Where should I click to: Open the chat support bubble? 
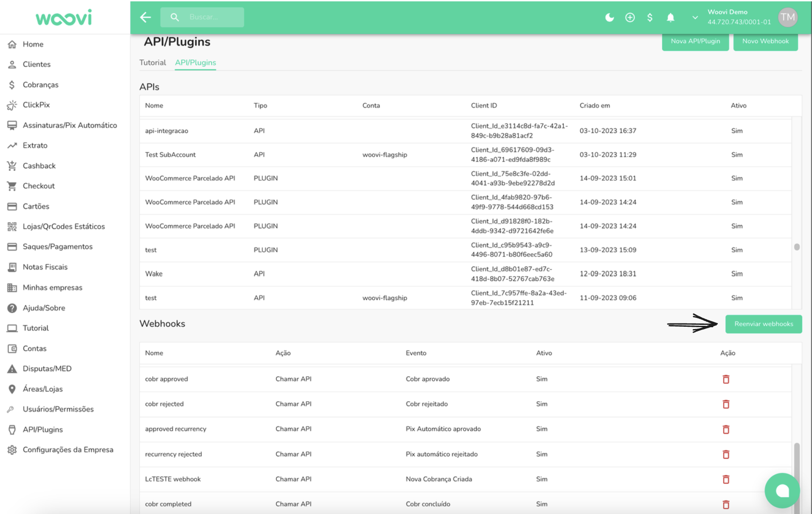click(782, 490)
